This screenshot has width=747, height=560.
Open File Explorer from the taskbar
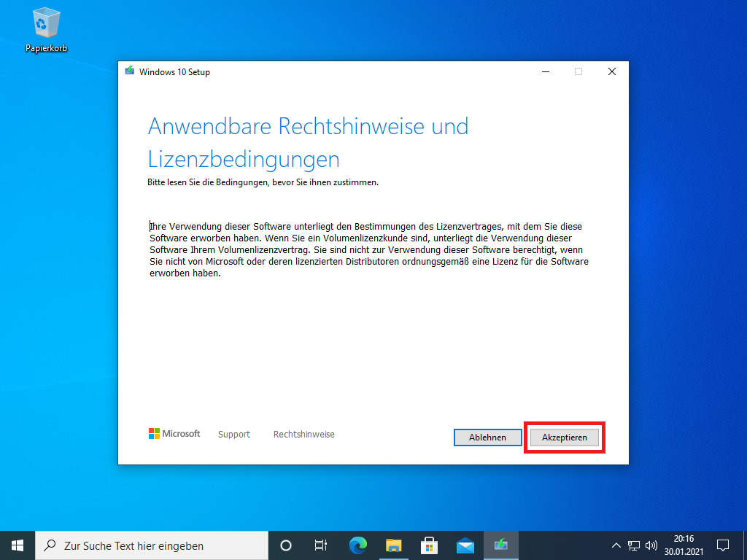(x=393, y=545)
